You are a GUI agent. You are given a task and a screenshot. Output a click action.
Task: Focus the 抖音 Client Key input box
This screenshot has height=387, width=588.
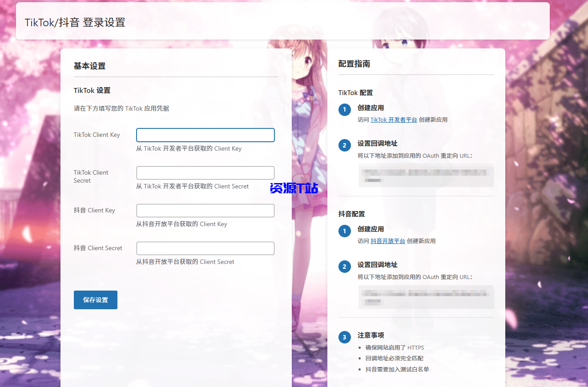(x=205, y=210)
